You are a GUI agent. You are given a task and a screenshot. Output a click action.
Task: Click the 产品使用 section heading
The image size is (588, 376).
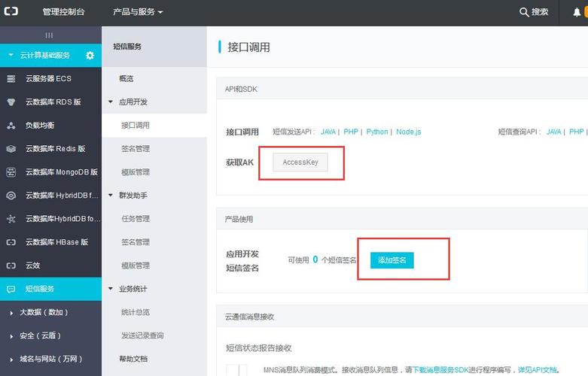[239, 219]
